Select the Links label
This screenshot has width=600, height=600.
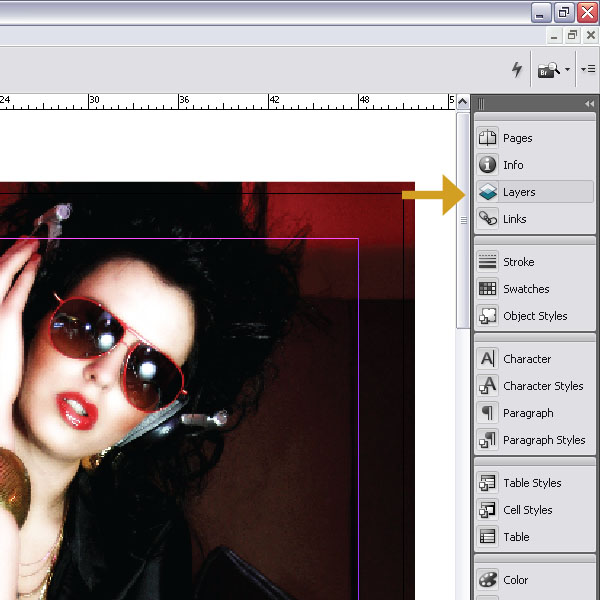pos(514,219)
